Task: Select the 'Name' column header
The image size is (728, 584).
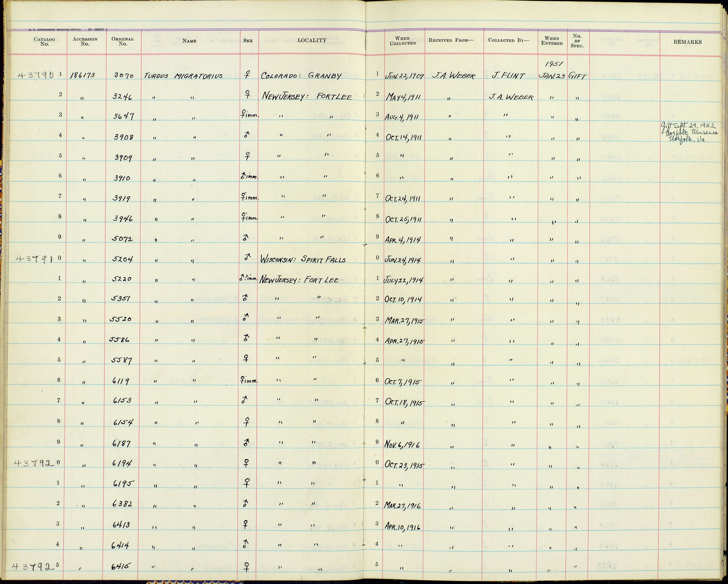Action: [189, 41]
